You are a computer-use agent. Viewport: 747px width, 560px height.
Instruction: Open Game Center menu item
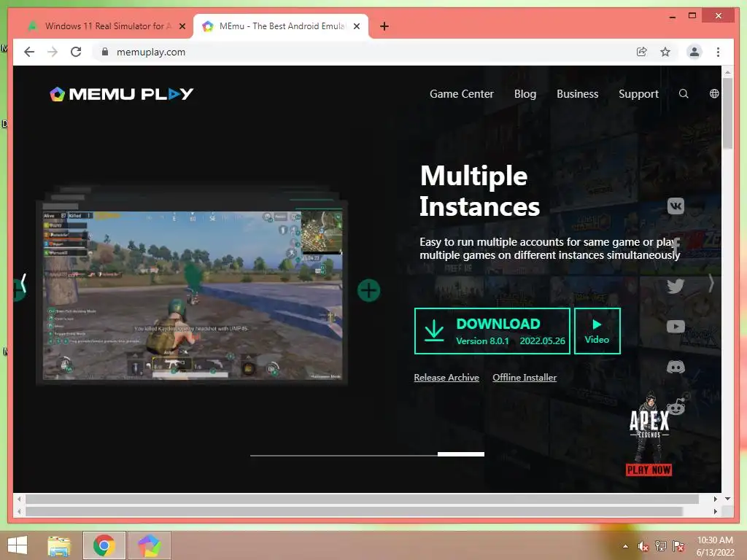point(461,94)
